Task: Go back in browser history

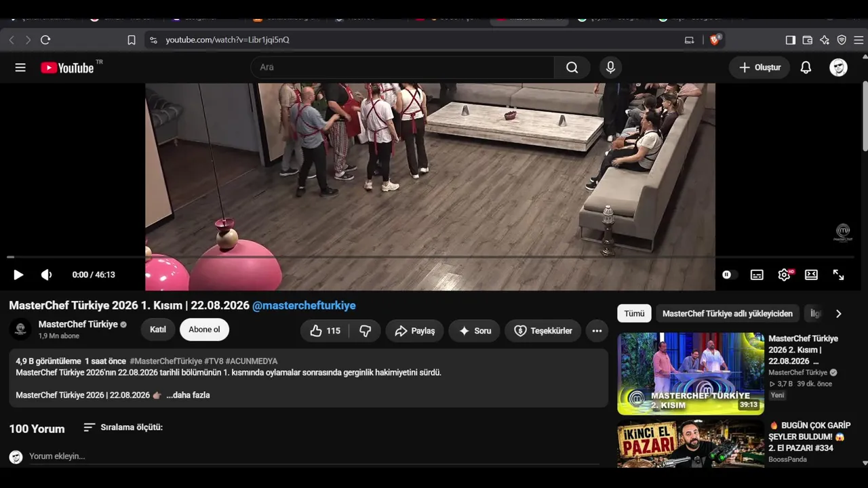Action: (12, 40)
